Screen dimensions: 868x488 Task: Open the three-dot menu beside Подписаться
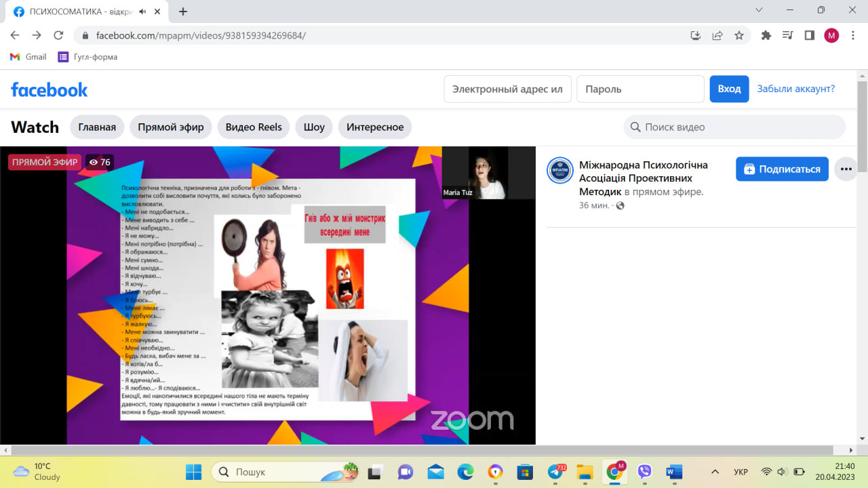(846, 169)
